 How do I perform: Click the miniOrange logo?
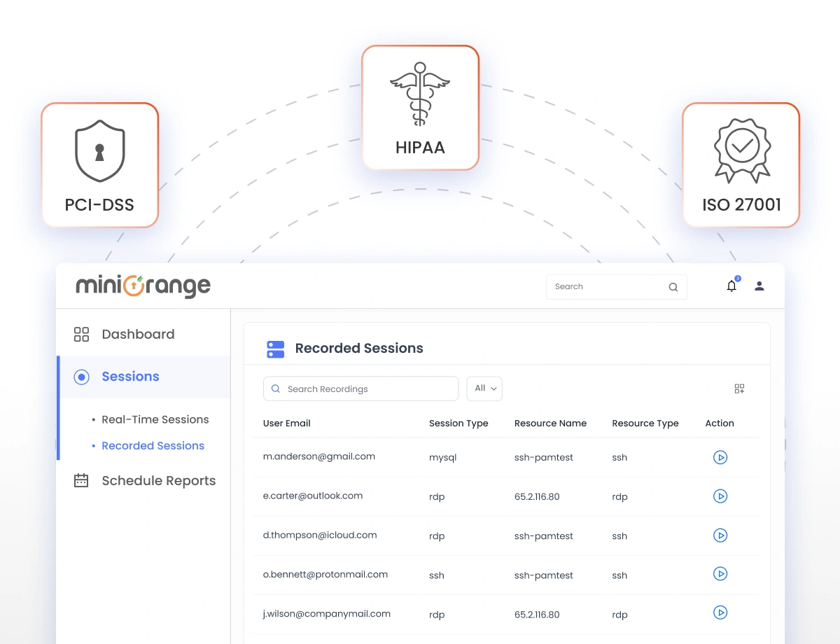point(143,286)
